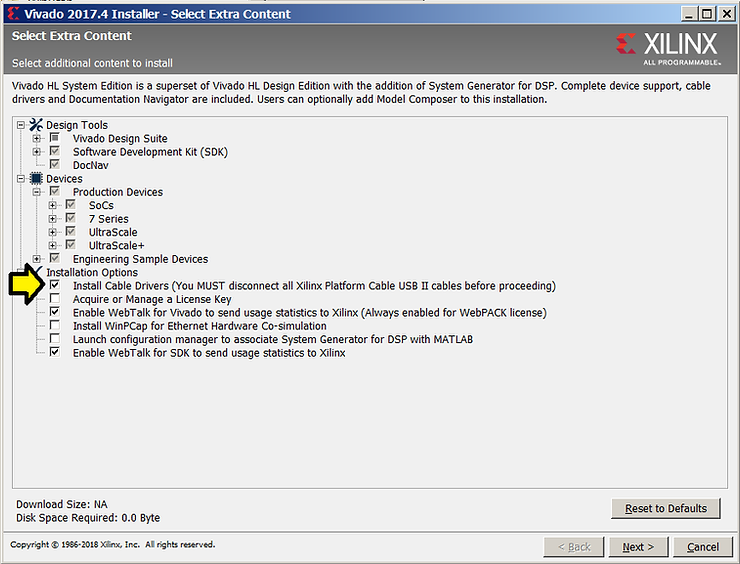This screenshot has width=740, height=564.
Task: Collapse the Production Devices node
Action: [36, 192]
